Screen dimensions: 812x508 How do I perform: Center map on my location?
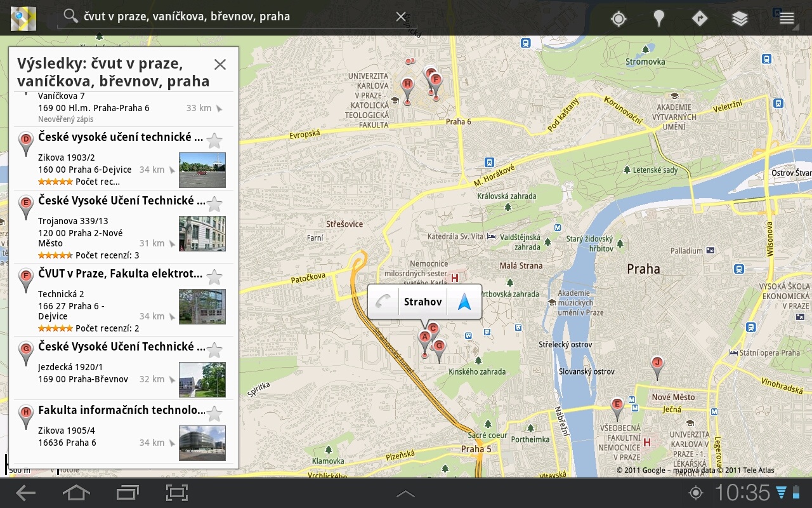[x=619, y=18]
